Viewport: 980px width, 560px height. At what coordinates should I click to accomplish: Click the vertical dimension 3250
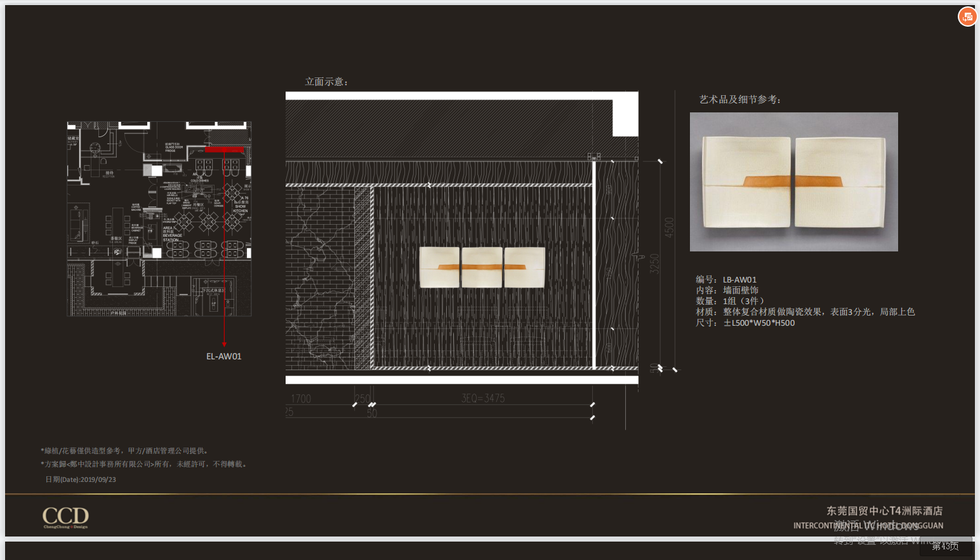tap(654, 263)
